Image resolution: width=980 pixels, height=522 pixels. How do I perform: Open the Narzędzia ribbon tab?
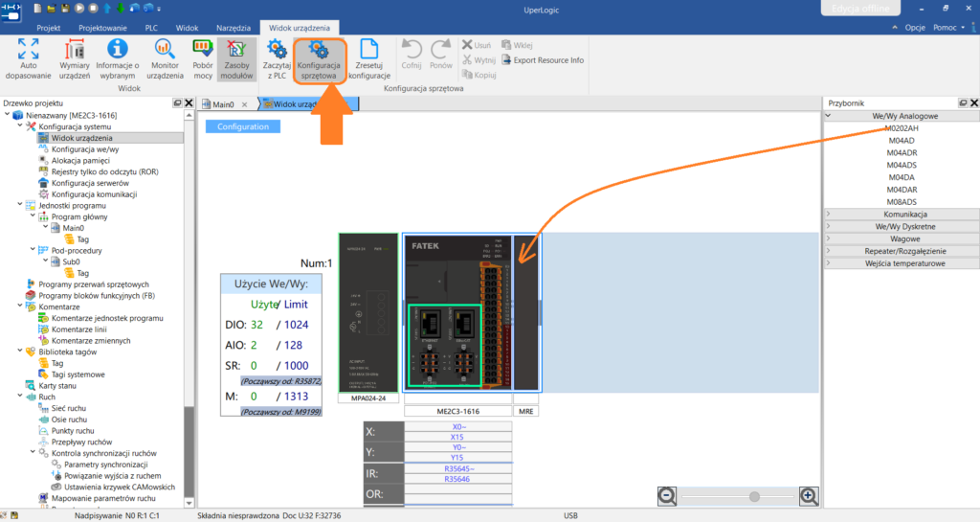234,28
